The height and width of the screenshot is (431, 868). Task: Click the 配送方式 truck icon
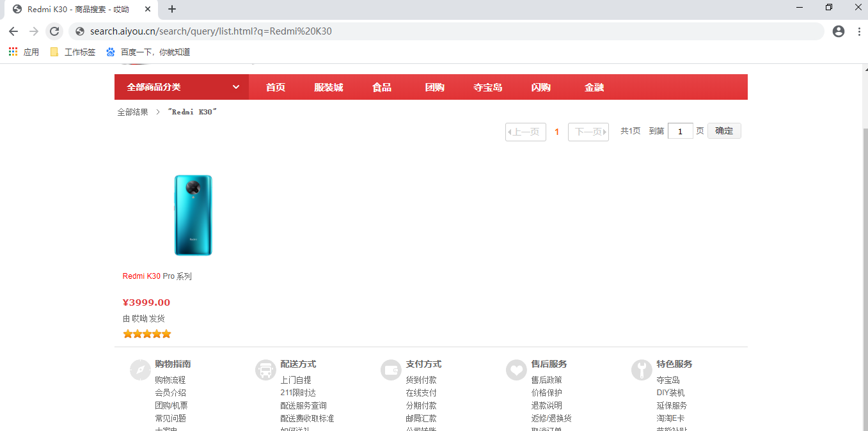coord(265,370)
